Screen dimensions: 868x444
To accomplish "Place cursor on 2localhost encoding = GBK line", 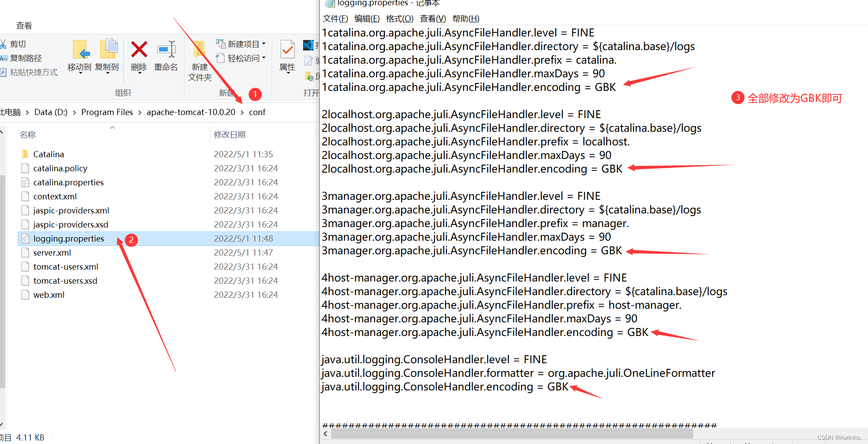I will pos(472,169).
